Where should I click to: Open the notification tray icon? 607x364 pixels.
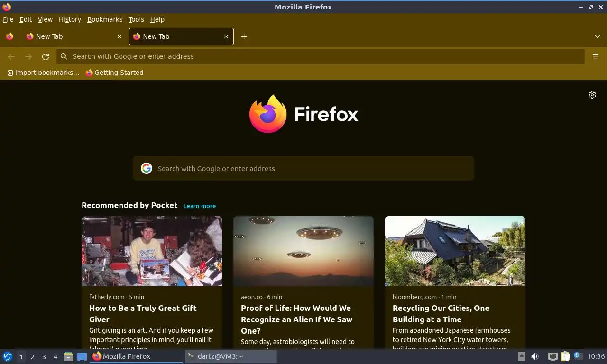[578, 355]
